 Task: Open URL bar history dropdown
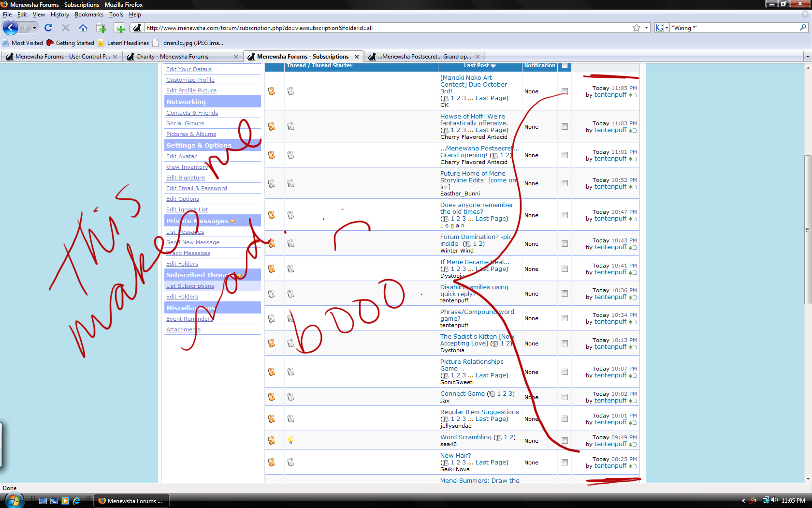click(x=646, y=28)
